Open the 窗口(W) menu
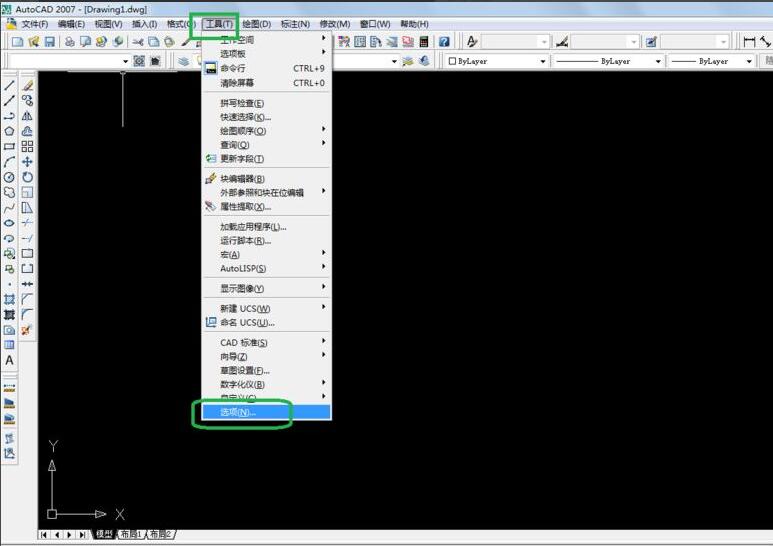This screenshot has width=773, height=546. click(x=375, y=24)
